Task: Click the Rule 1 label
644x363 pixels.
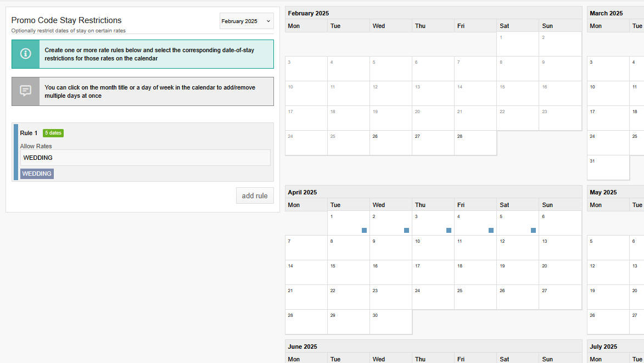Action: click(x=29, y=133)
